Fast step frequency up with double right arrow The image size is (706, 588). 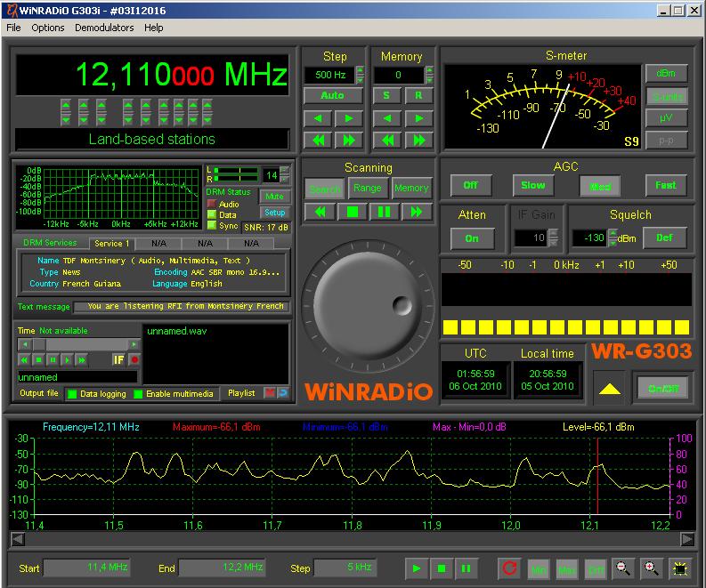[x=348, y=141]
